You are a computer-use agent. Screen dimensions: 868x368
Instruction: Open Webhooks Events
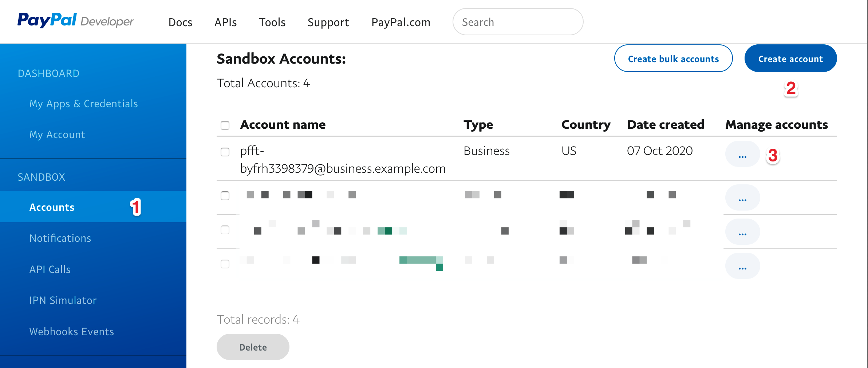click(71, 331)
